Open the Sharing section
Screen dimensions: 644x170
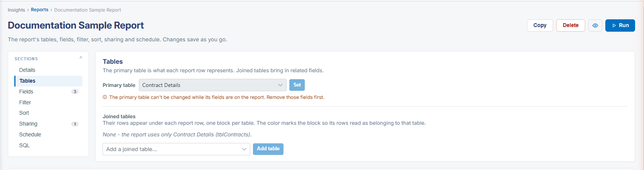coord(48,124)
